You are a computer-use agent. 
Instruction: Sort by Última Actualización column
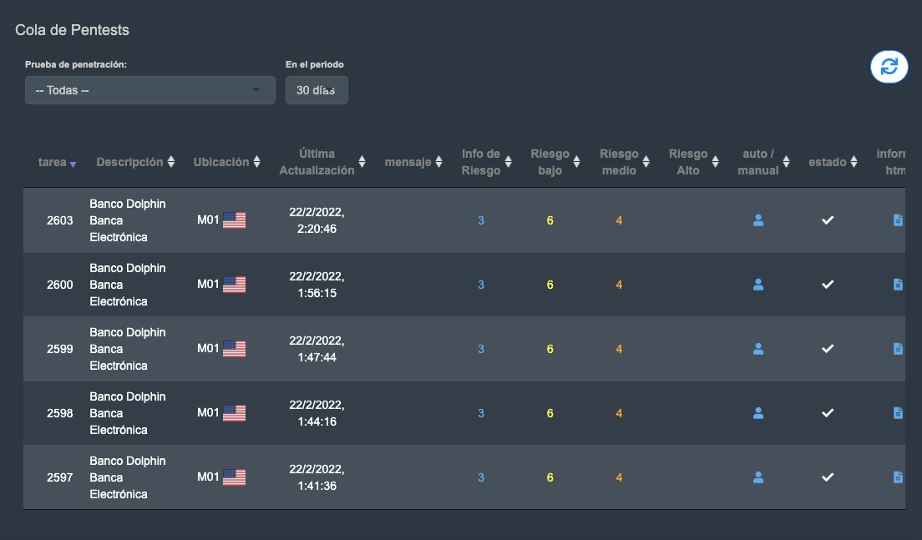point(322,162)
